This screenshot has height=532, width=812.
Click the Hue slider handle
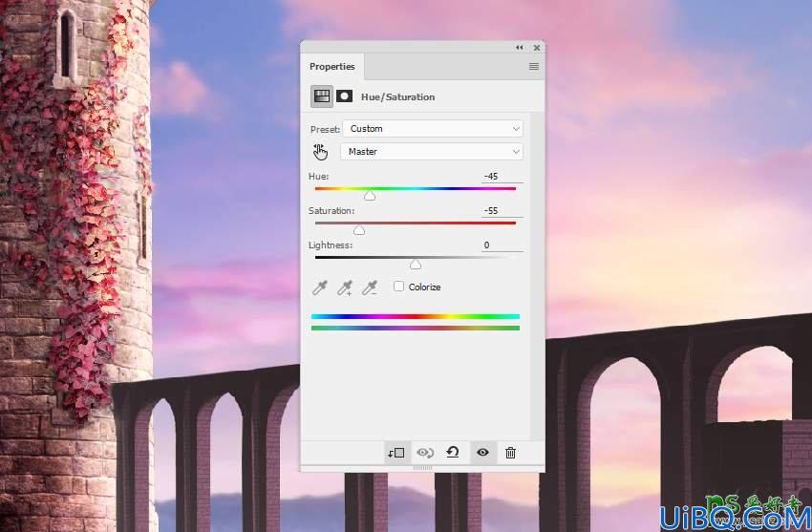[370, 196]
